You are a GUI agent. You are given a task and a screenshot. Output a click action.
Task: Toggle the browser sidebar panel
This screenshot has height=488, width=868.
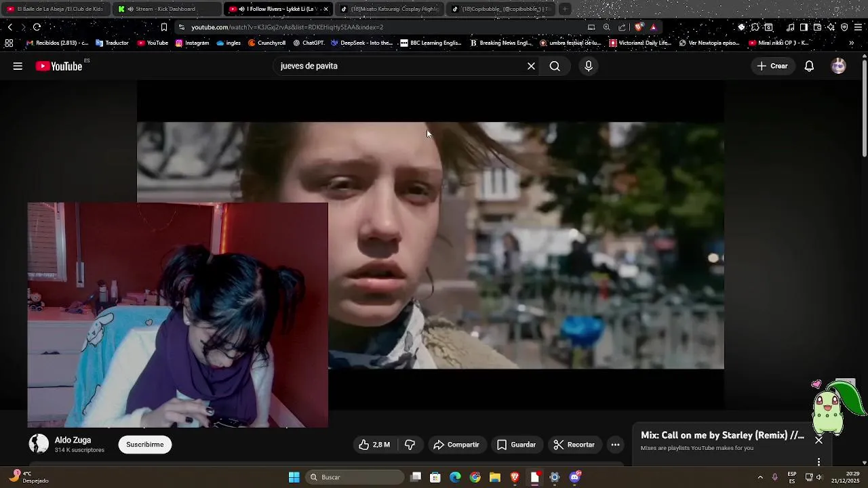point(804,27)
